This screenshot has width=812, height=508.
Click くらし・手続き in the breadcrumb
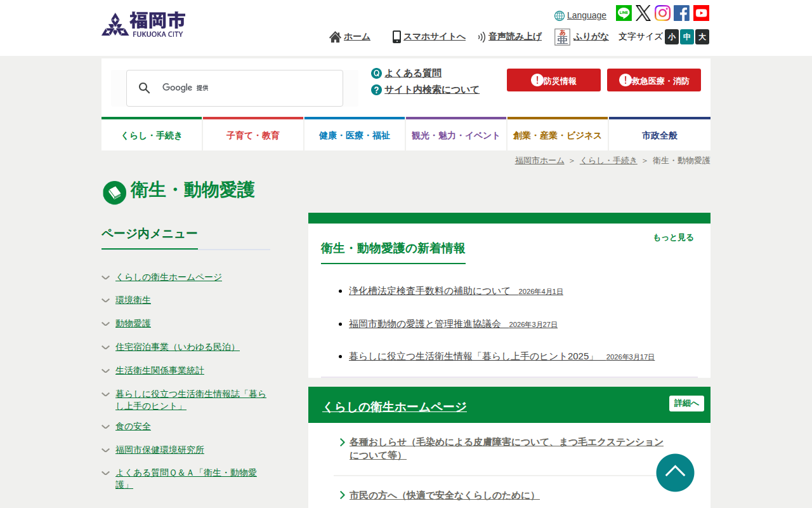608,161
